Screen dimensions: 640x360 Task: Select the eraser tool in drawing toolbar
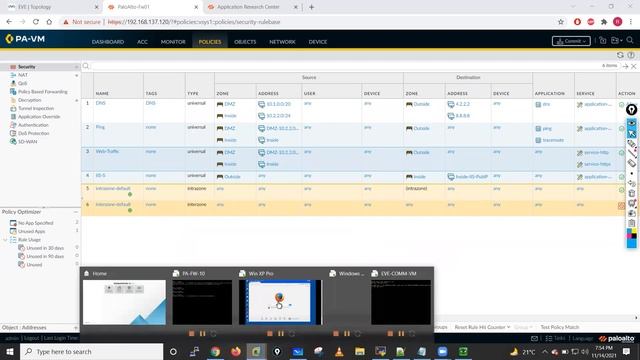click(x=631, y=163)
